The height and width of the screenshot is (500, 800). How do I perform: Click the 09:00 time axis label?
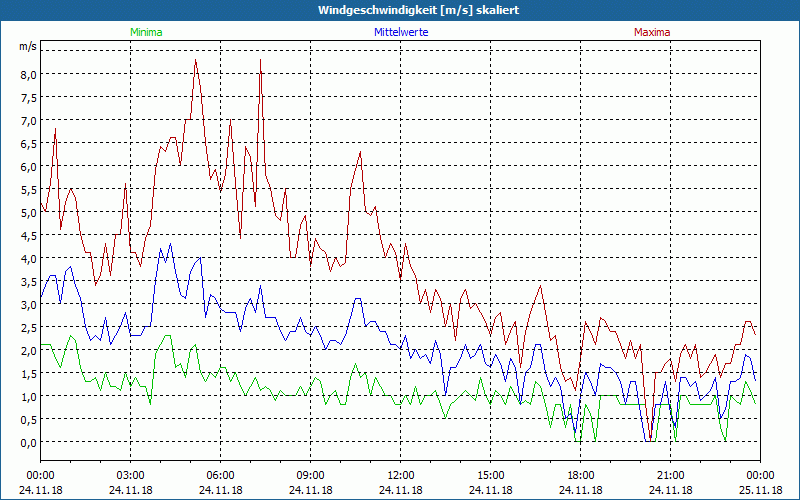tap(311, 476)
